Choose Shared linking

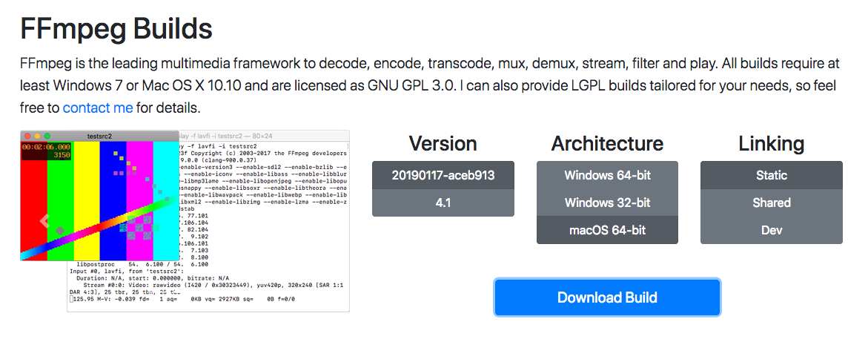tap(771, 203)
